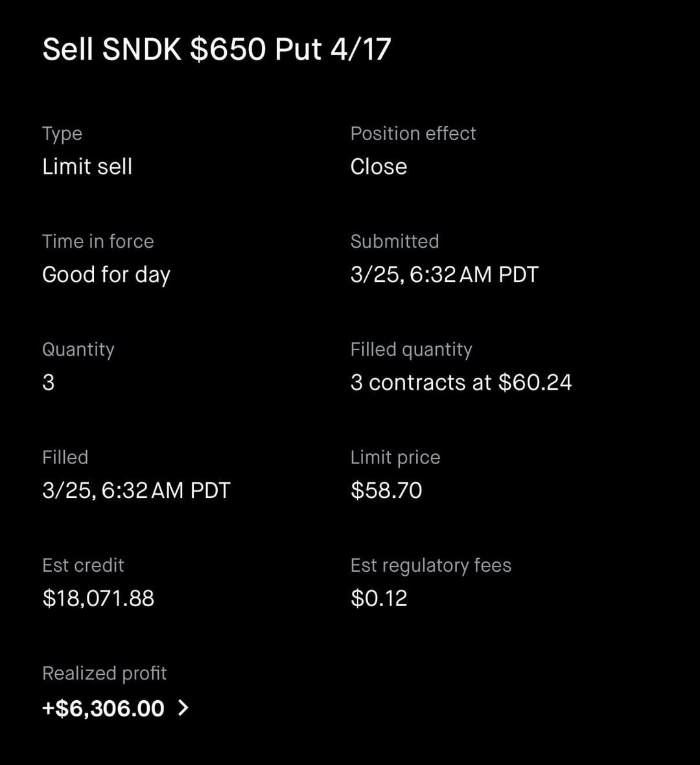
Task: Expand the Realized profit chevron arrow
Action: pyautogui.click(x=183, y=708)
